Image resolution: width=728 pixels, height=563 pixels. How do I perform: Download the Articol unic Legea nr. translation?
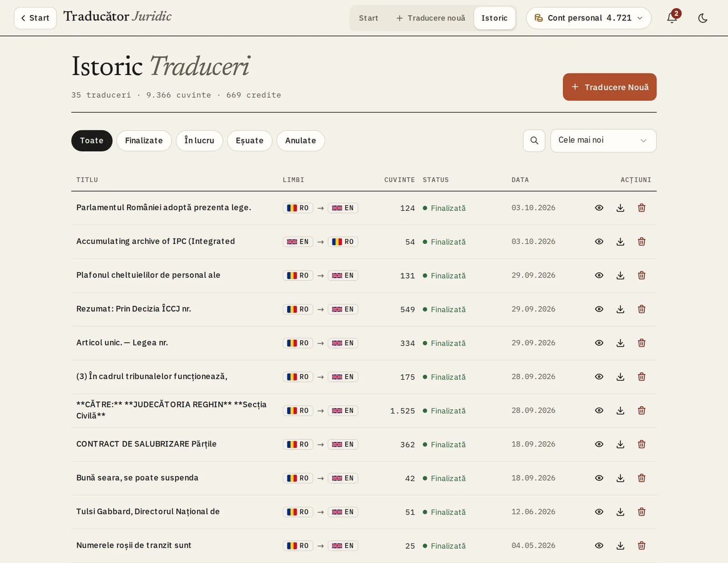(x=620, y=343)
